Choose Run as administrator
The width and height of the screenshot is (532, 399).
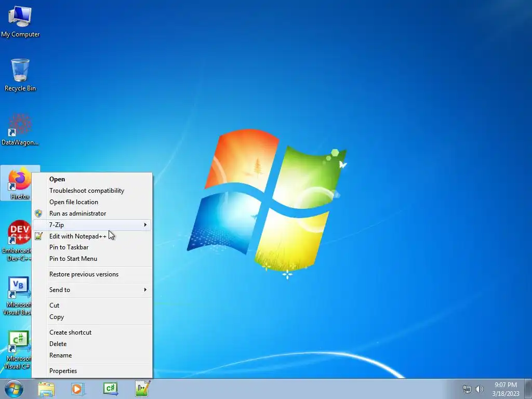point(92,214)
